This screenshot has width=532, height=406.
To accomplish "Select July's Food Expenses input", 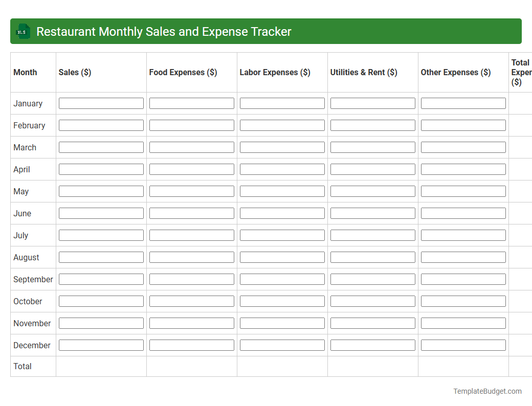I will point(191,235).
